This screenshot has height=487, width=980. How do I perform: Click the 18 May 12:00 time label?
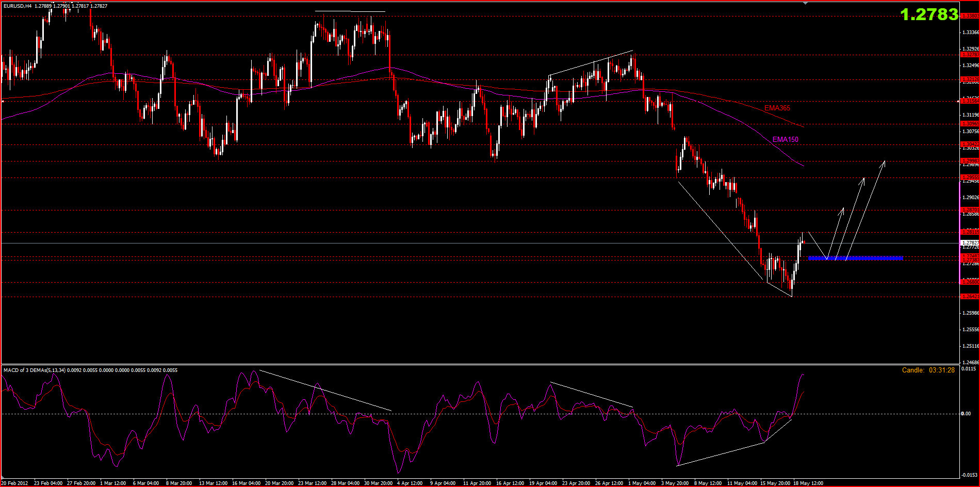point(808,483)
